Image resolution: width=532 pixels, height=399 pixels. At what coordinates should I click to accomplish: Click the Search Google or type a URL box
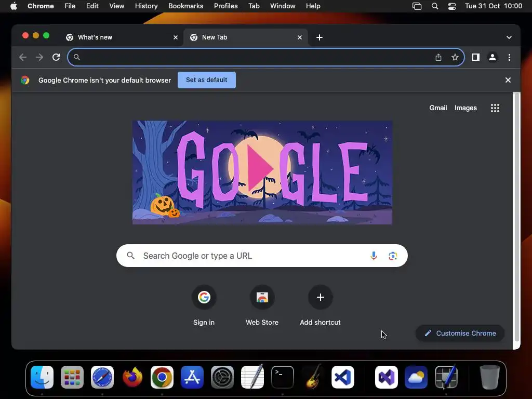click(262, 256)
